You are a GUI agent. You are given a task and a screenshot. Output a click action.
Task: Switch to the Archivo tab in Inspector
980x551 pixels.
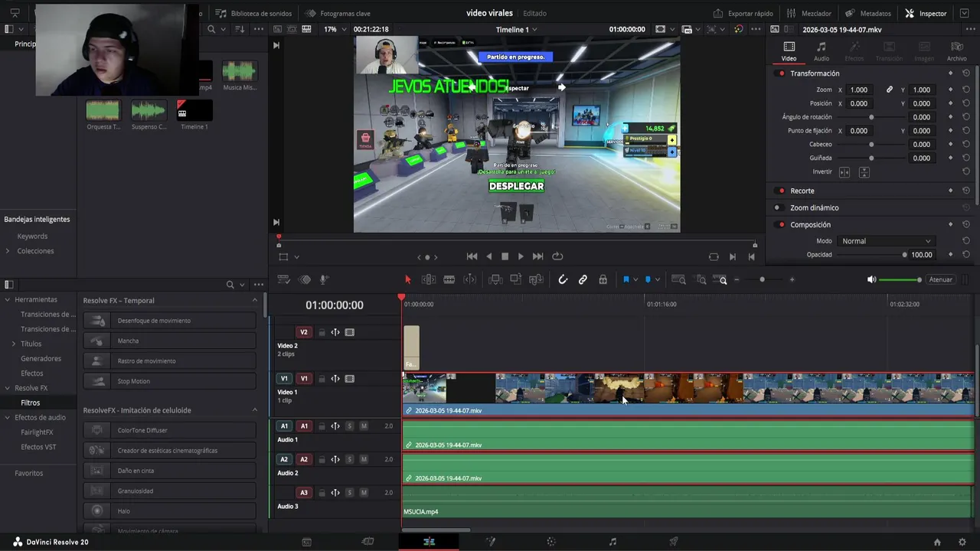click(x=956, y=51)
